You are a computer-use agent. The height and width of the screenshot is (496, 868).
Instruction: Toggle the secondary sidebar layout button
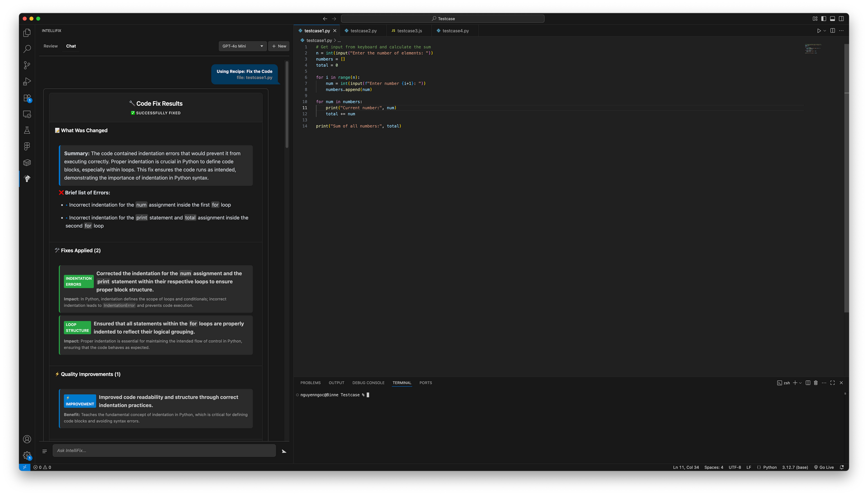[x=841, y=19]
